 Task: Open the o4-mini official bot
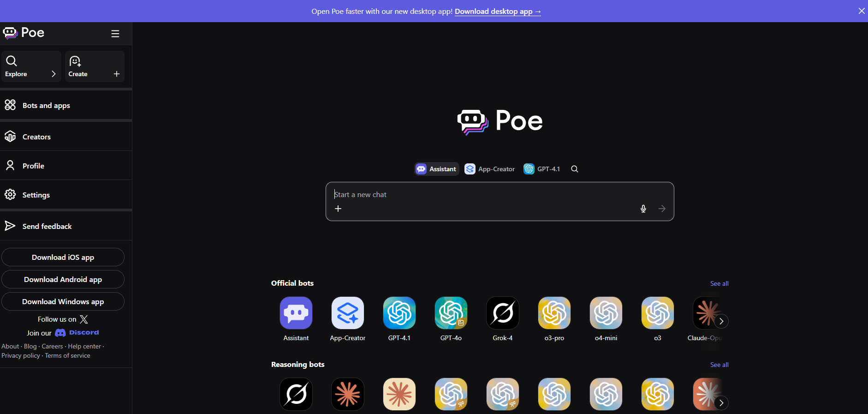pyautogui.click(x=606, y=319)
